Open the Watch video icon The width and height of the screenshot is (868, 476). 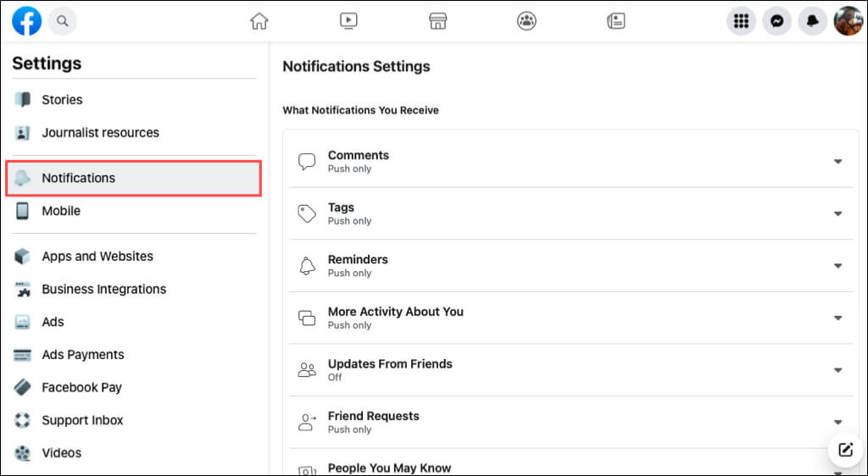tap(348, 21)
